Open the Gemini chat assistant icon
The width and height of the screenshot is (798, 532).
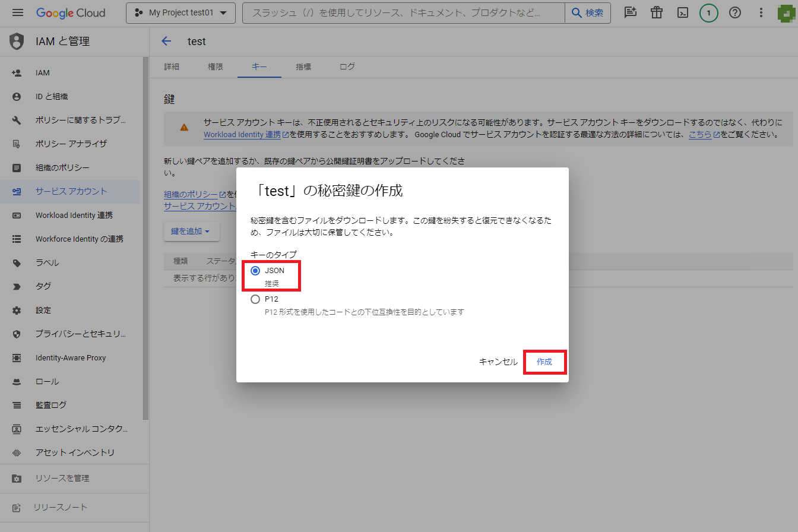point(630,12)
